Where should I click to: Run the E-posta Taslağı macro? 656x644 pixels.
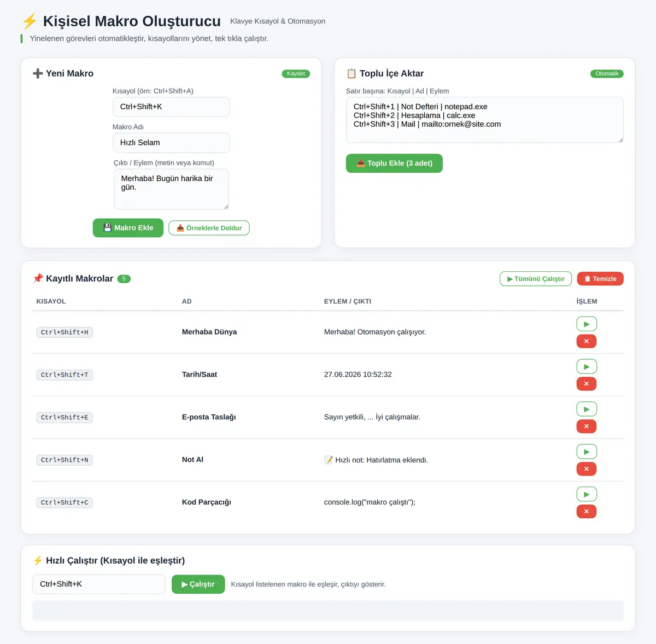587,409
